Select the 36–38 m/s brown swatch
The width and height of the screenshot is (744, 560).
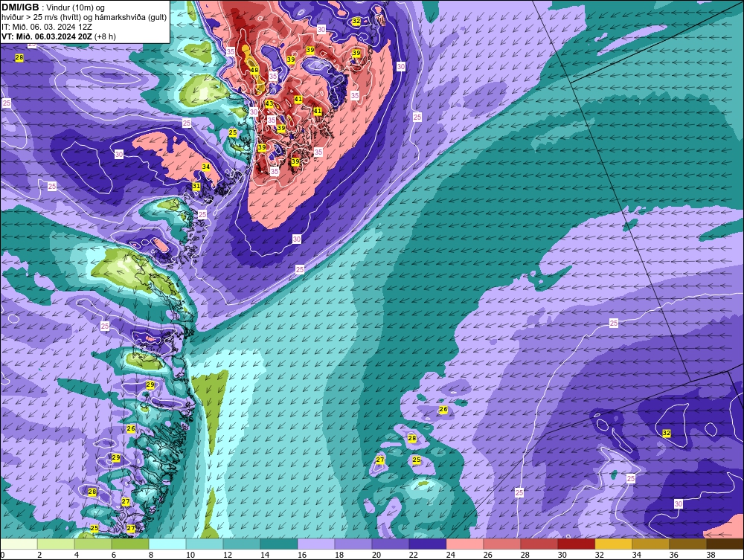[688, 544]
